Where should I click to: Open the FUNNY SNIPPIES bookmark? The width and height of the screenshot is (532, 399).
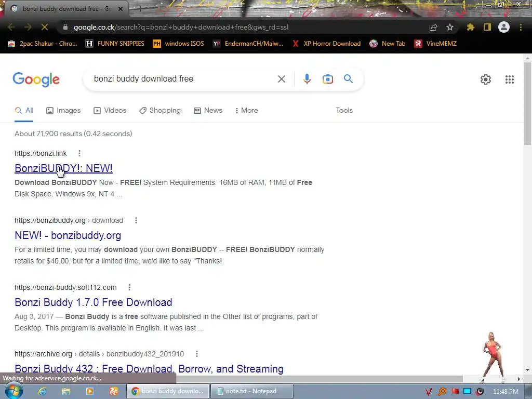pyautogui.click(x=115, y=44)
